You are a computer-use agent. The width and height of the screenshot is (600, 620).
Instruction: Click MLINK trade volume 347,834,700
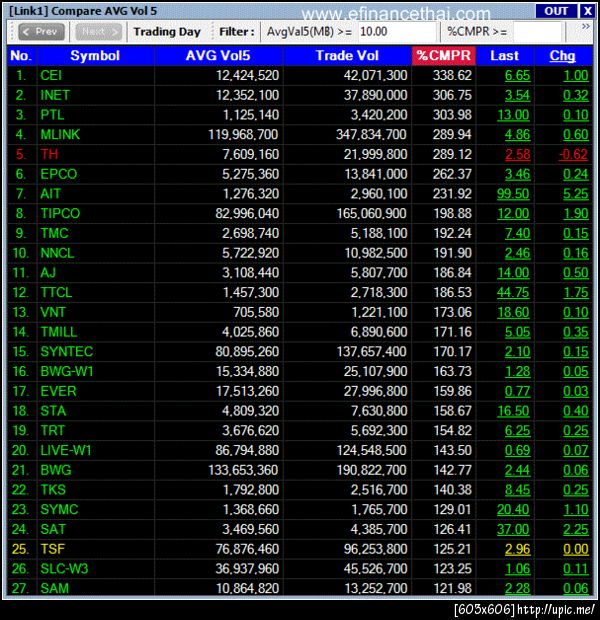click(371, 134)
